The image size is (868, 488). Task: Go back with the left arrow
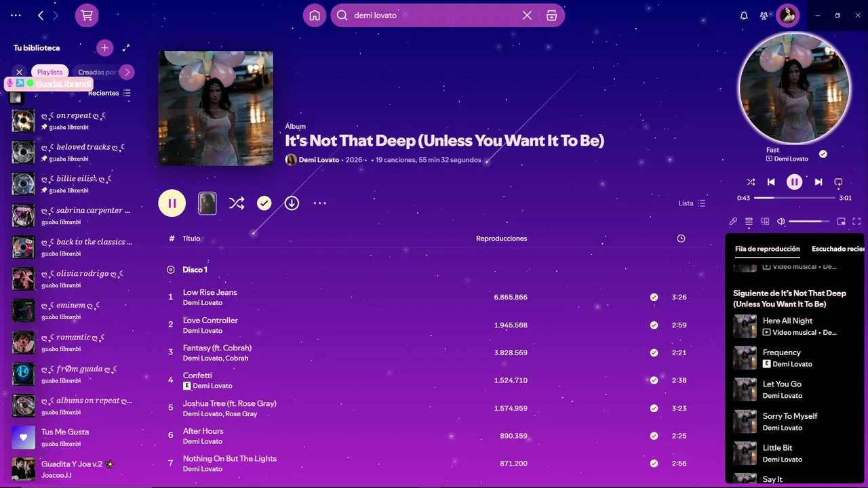pyautogui.click(x=41, y=15)
